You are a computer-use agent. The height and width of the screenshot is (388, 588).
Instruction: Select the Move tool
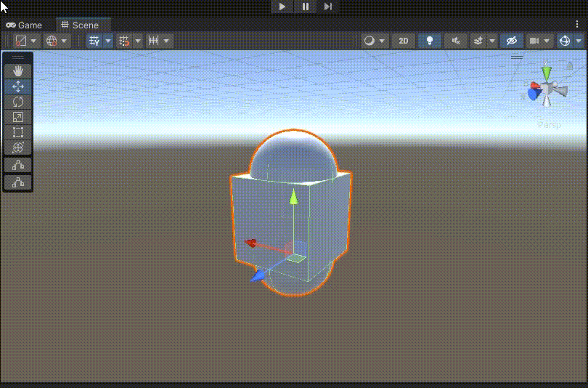18,86
